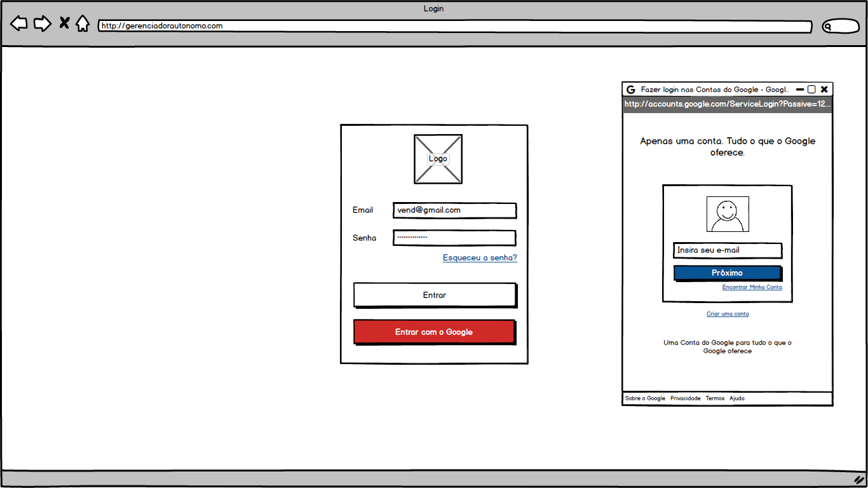
Task: Click the browser back arrow icon
Action: (19, 24)
